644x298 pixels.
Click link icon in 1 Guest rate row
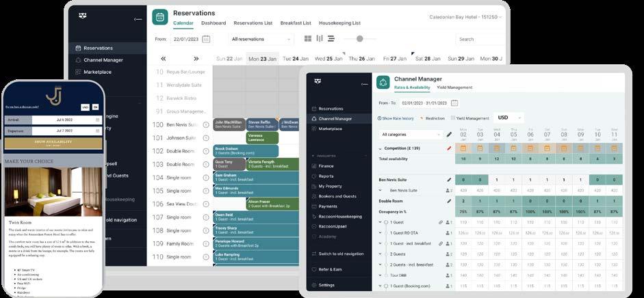(x=441, y=222)
